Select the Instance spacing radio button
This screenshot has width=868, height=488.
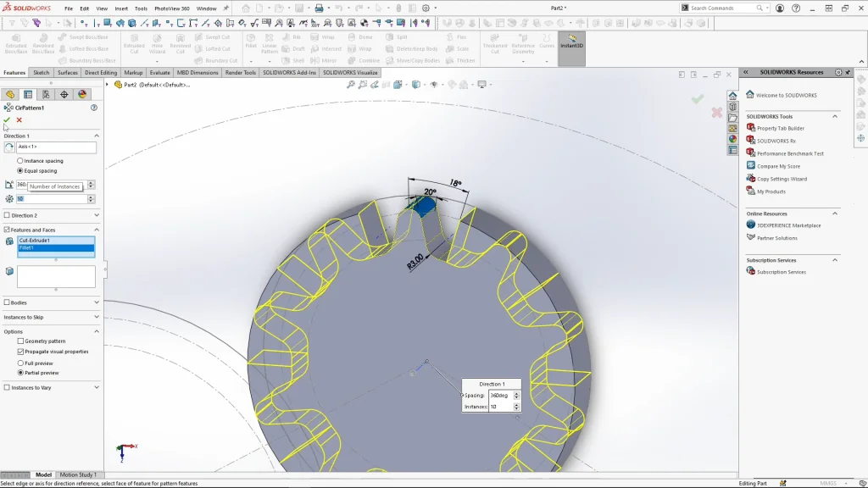(20, 161)
